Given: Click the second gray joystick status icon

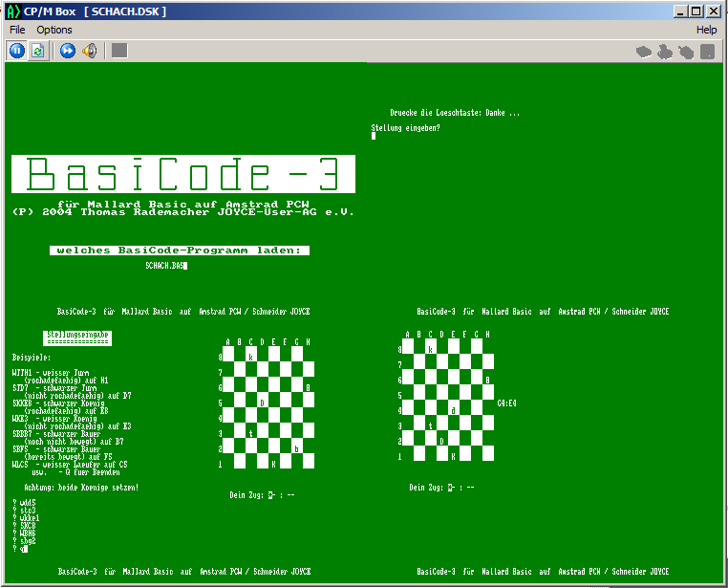Looking at the screenshot, I should [x=665, y=51].
